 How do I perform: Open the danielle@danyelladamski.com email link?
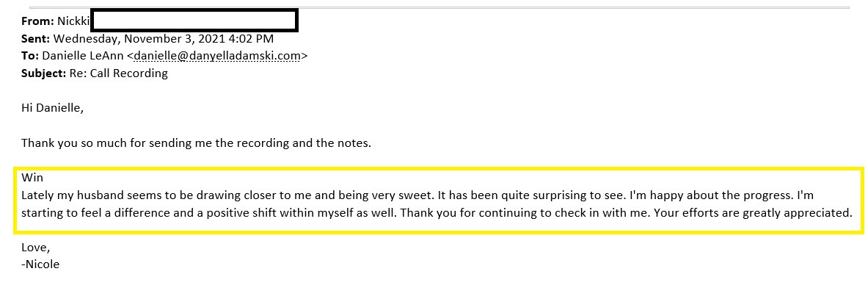coord(217,56)
